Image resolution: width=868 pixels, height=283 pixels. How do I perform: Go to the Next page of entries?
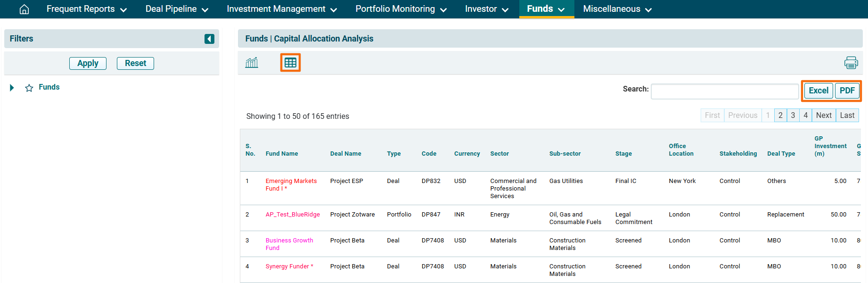[x=823, y=115]
